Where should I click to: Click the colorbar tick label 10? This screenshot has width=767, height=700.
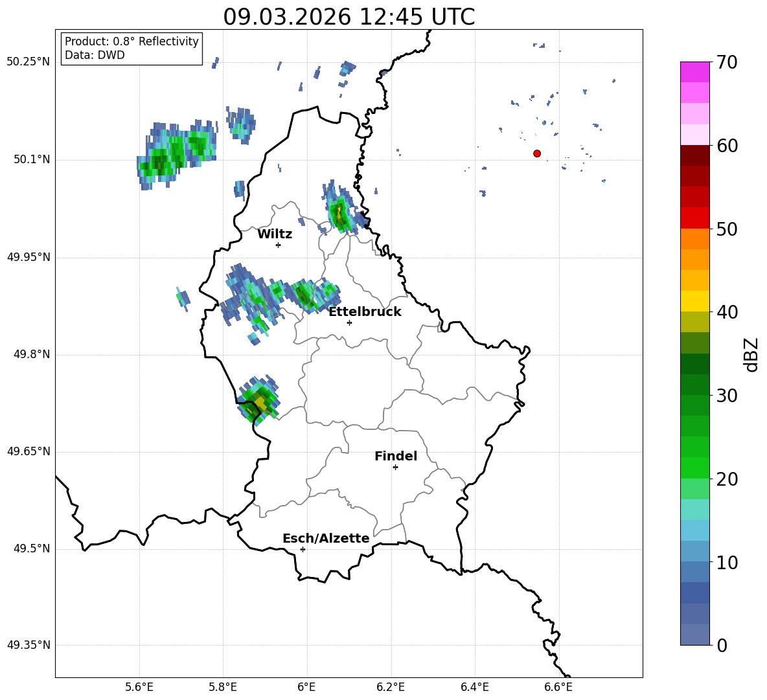pyautogui.click(x=727, y=562)
